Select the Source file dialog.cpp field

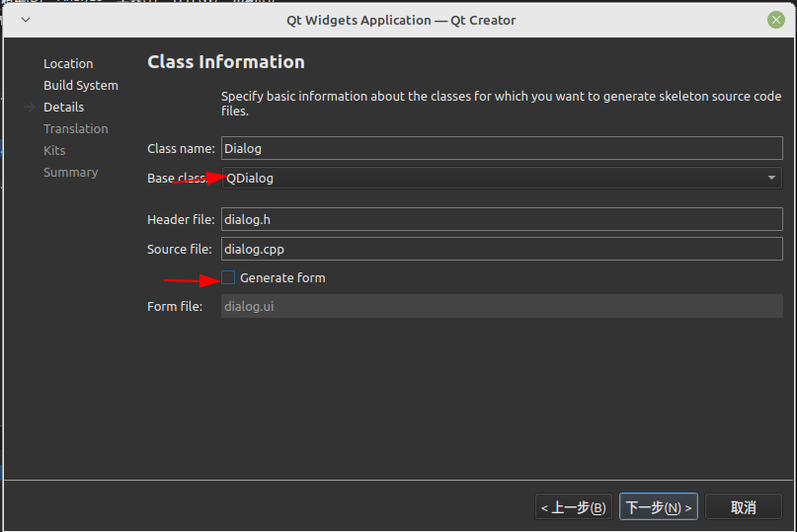[x=501, y=249]
